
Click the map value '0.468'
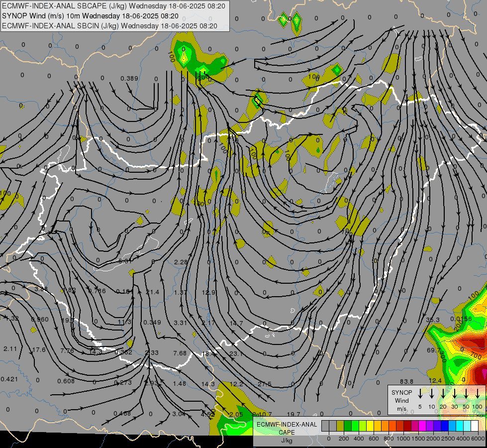[x=122, y=413]
